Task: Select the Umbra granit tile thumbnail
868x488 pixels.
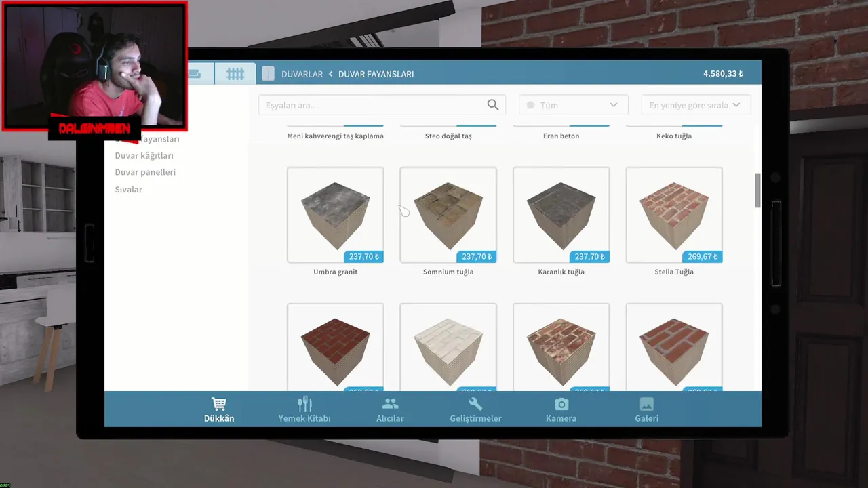Action: [335, 215]
